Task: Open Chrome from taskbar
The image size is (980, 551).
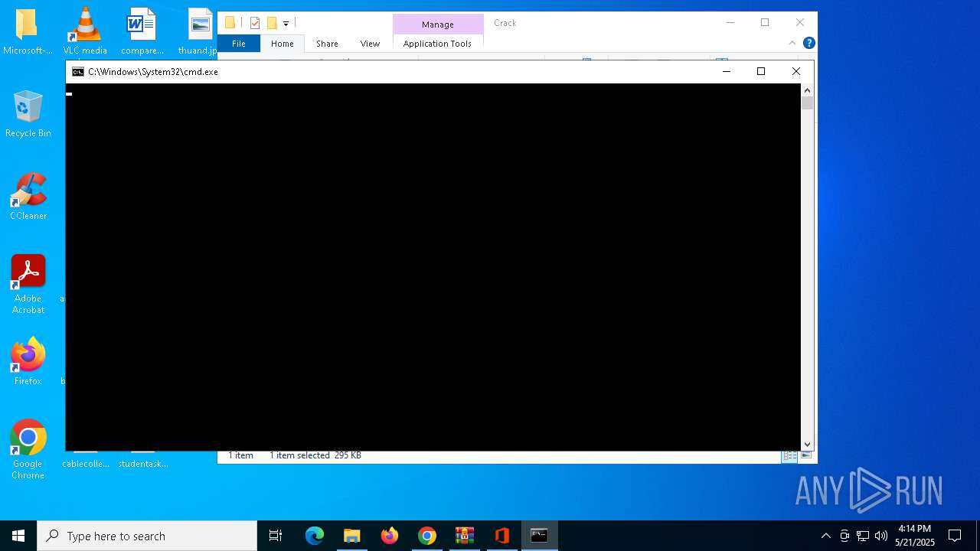Action: coord(427,536)
